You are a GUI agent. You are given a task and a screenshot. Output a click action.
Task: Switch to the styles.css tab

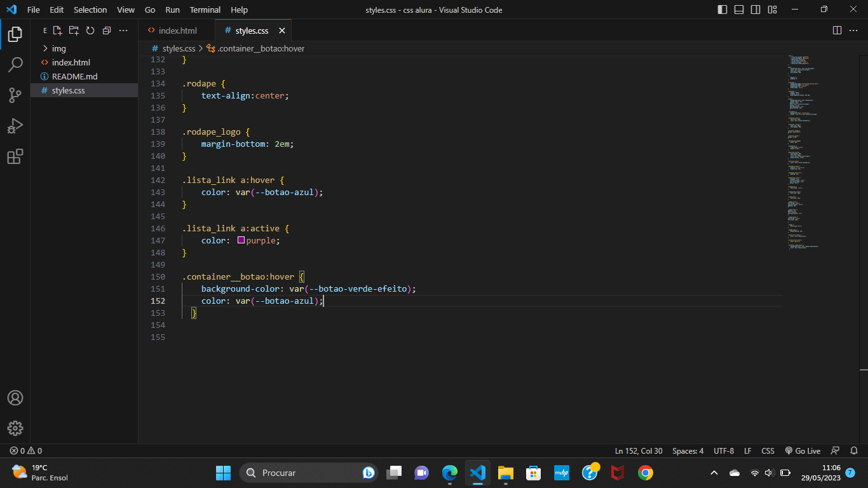click(x=252, y=30)
